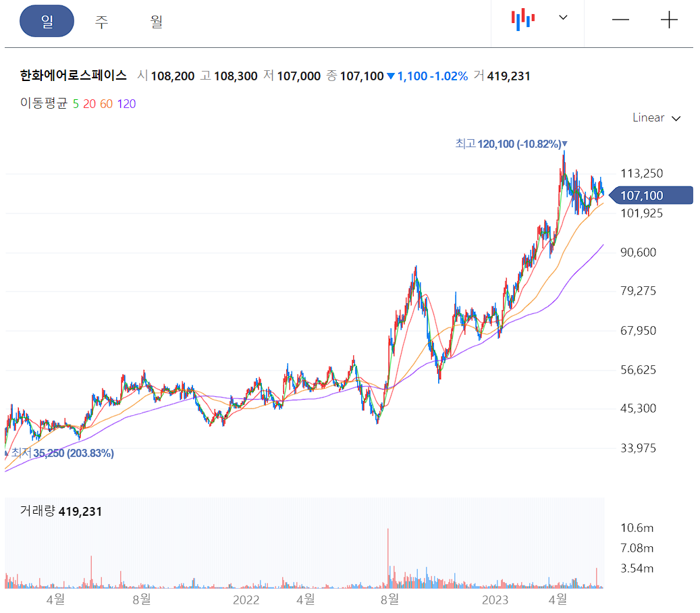Click the 90,600 price axis label
This screenshot has height=613, width=700.
pos(639,252)
